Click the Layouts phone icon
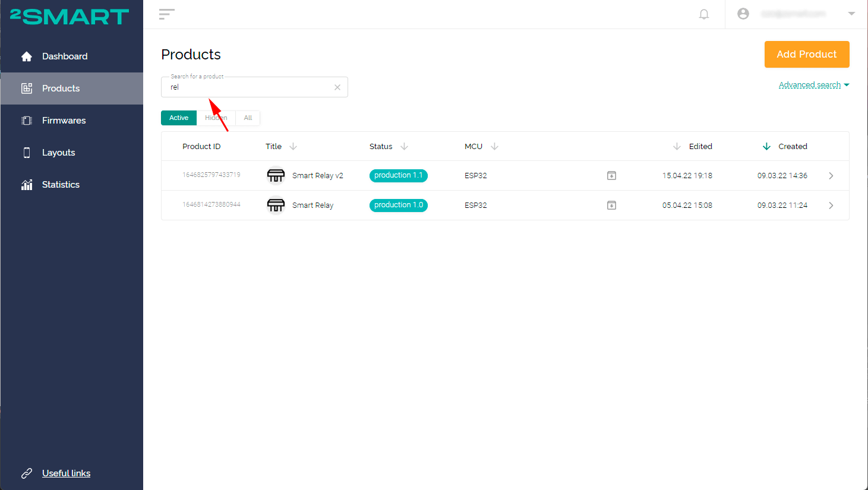The width and height of the screenshot is (868, 490). 27,153
